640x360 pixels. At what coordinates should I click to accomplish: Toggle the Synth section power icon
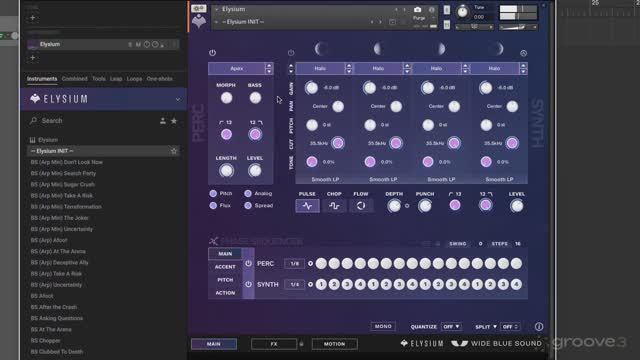click(291, 53)
